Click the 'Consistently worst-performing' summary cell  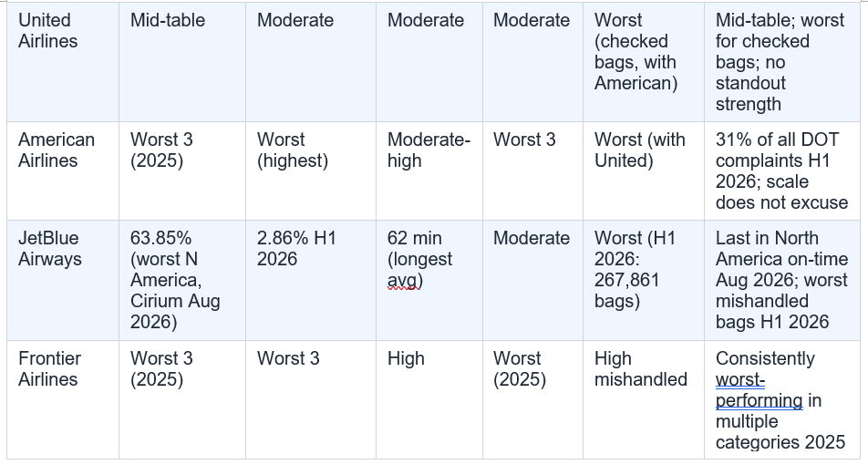[x=781, y=399]
